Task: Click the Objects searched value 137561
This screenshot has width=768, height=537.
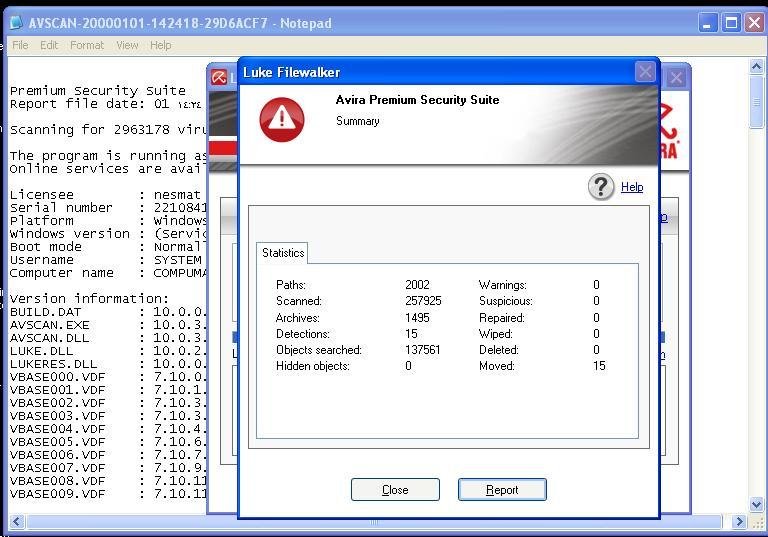Action: (x=423, y=350)
